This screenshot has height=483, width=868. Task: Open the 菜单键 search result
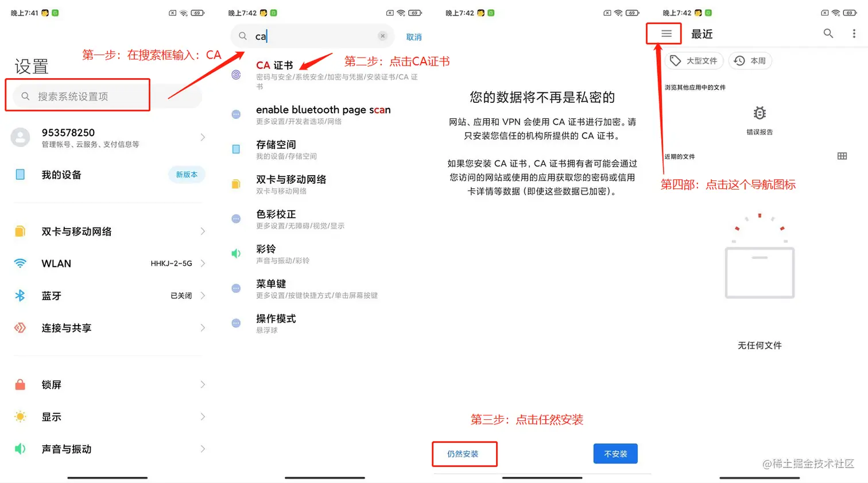(325, 288)
